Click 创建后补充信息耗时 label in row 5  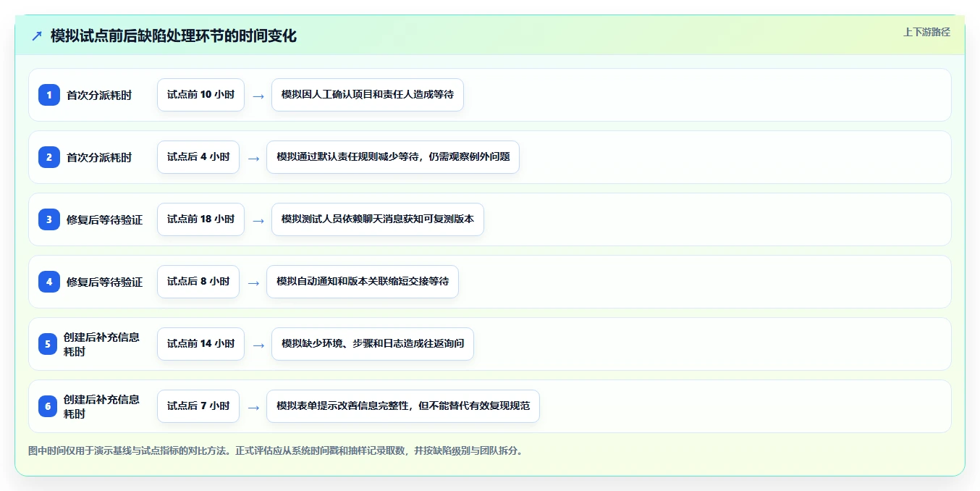tap(101, 344)
